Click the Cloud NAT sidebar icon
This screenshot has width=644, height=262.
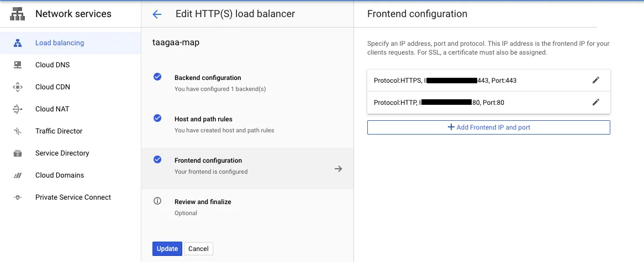tap(18, 109)
